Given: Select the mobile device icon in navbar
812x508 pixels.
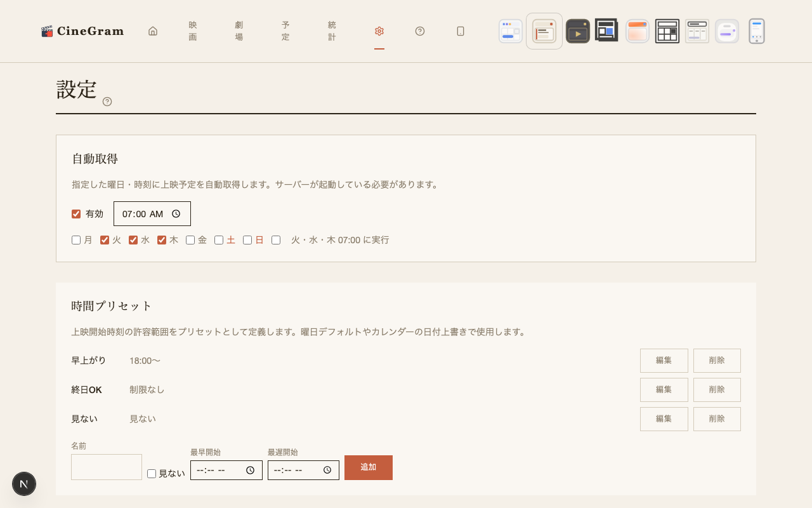Looking at the screenshot, I should [461, 30].
